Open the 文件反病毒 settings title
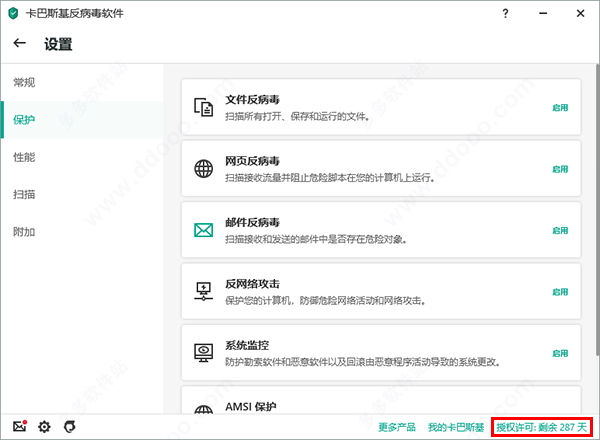600x440 pixels. click(252, 99)
